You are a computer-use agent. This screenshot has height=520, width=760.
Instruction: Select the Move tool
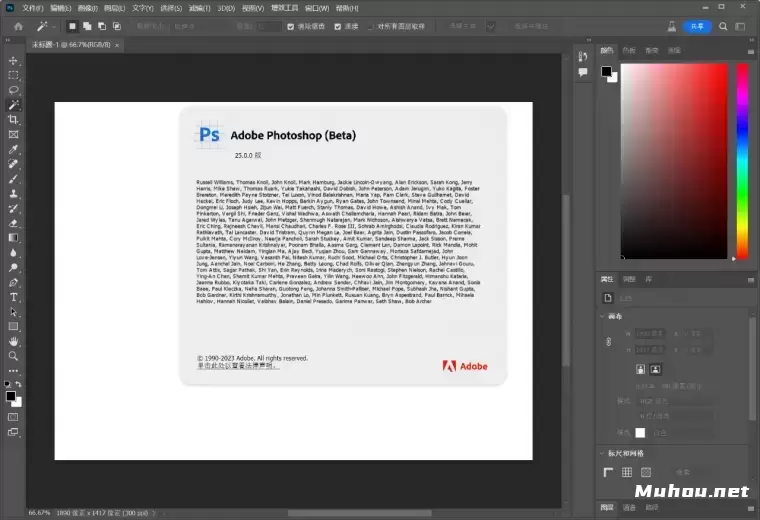(x=13, y=61)
